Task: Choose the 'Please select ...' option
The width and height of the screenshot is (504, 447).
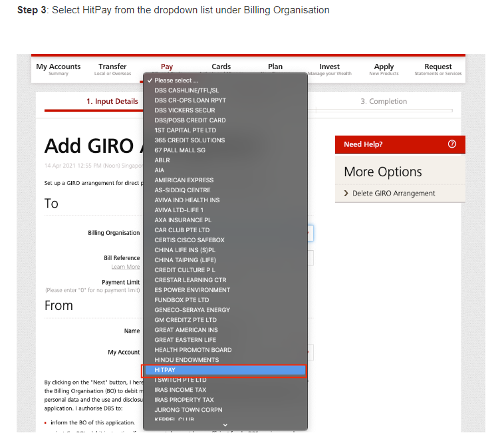Action: pos(225,80)
